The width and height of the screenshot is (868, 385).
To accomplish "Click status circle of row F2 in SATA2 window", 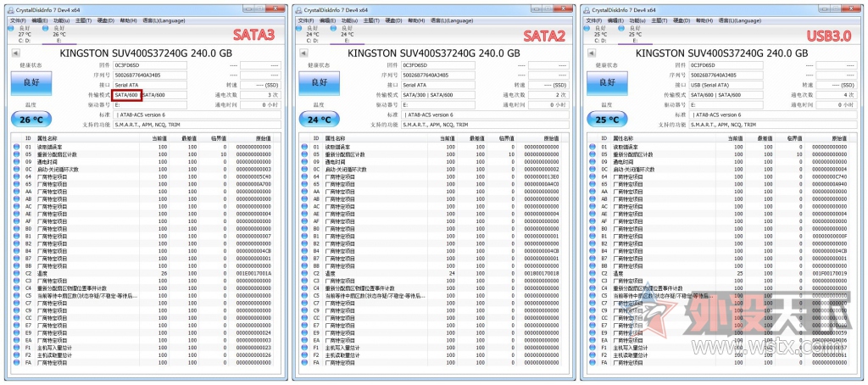I will coord(304,355).
